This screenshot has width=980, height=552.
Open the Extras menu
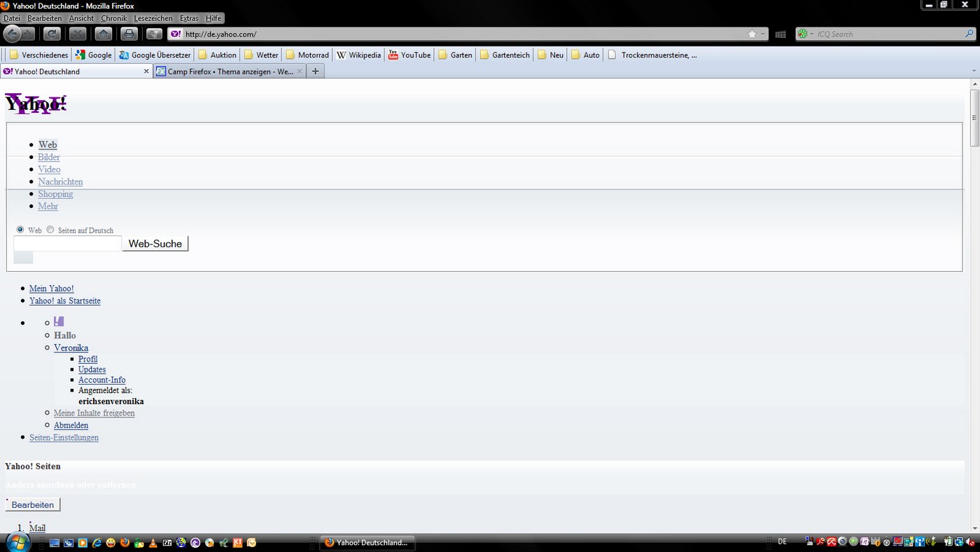coord(189,18)
